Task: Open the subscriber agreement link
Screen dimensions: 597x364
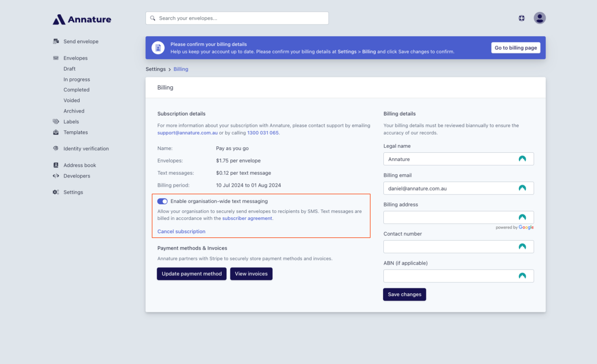Action: [247, 218]
